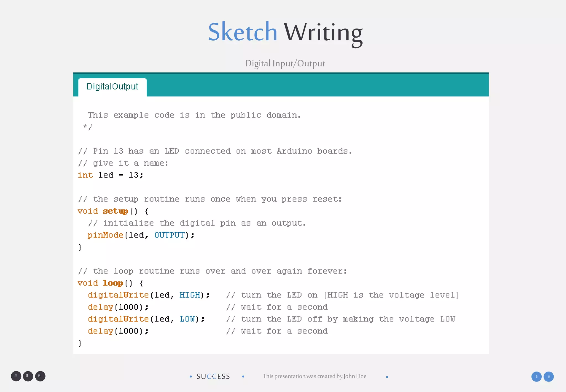Screen dimensions: 566x392
Task: Click the rightmost blue circle icon
Action: 549,377
